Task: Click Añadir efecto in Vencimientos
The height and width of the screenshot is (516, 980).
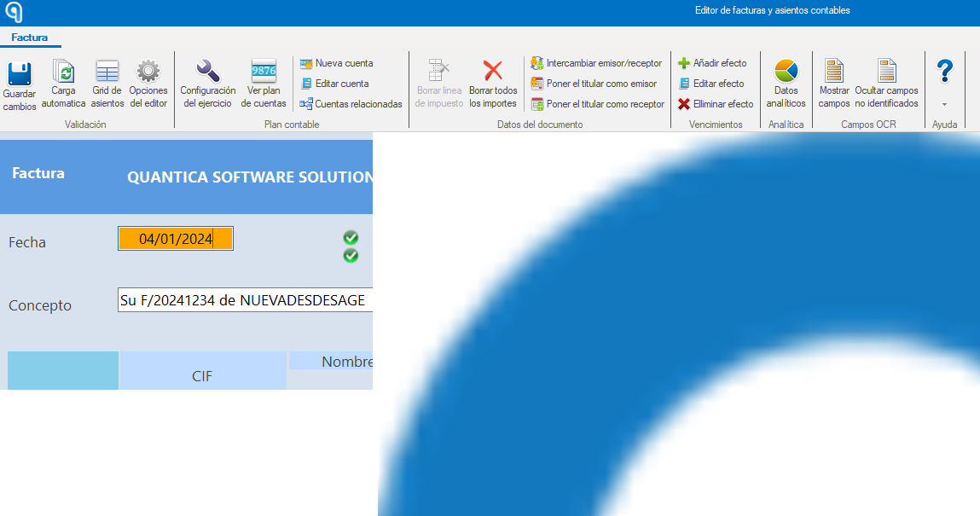Action: [x=712, y=63]
